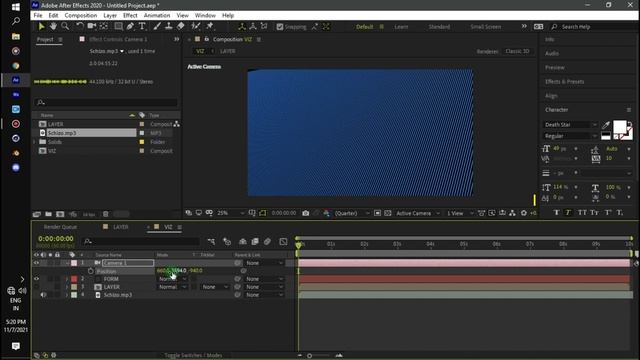
Task: Select the Brush tool
Action: 157,27
